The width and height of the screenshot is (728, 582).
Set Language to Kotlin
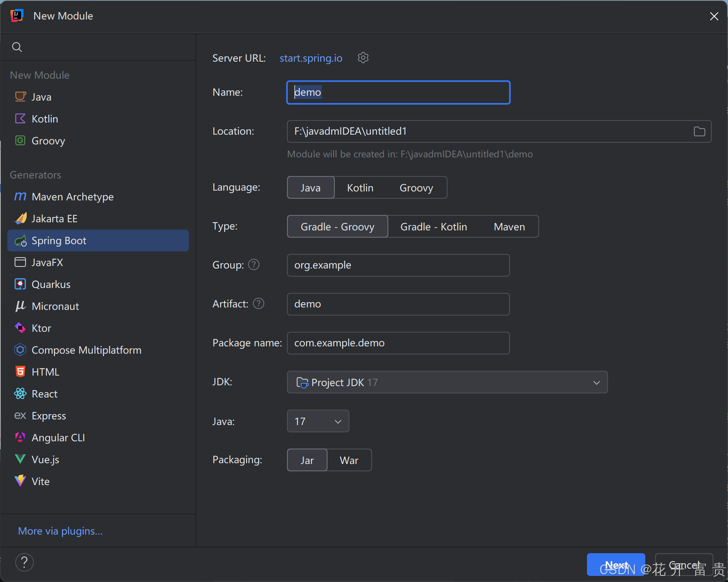[x=360, y=187]
